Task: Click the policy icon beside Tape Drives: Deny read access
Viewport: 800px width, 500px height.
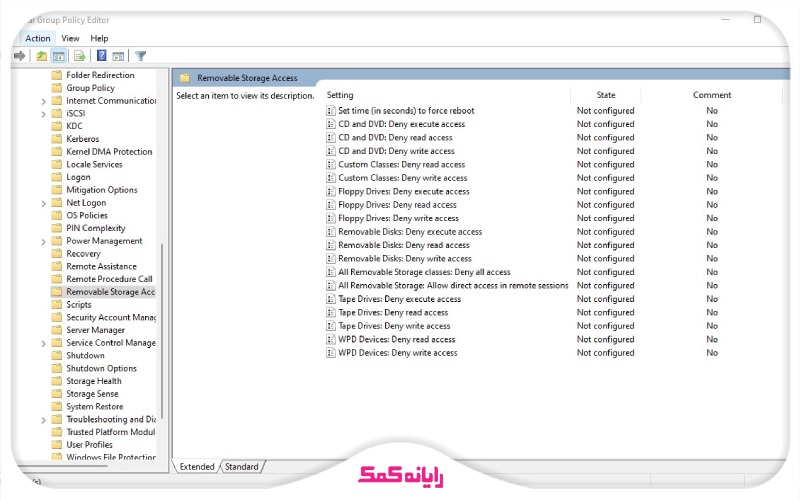Action: click(x=331, y=312)
